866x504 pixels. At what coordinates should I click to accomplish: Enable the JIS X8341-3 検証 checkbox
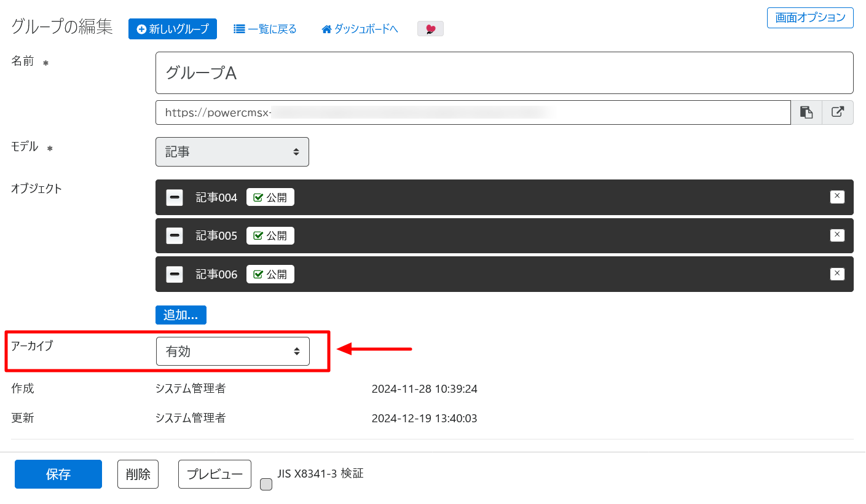click(266, 484)
